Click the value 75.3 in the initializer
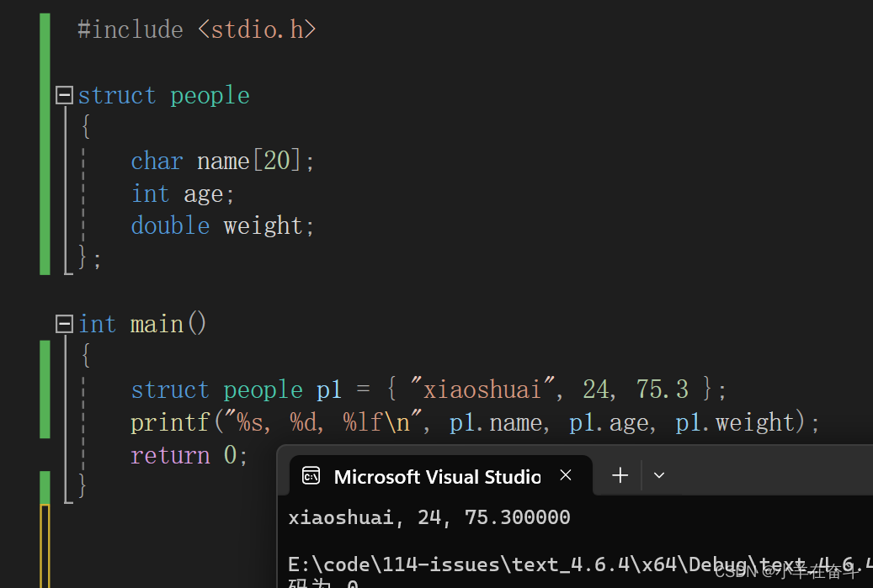This screenshot has width=873, height=588. click(663, 389)
